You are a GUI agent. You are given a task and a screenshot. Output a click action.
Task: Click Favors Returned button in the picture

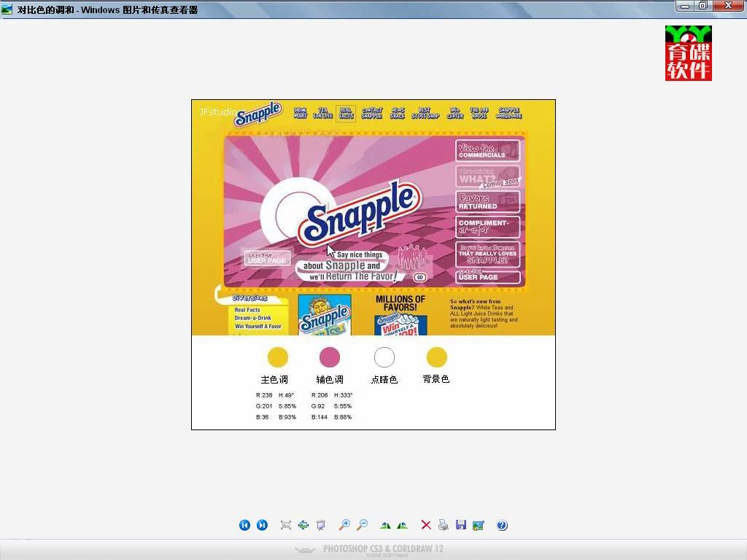[488, 201]
